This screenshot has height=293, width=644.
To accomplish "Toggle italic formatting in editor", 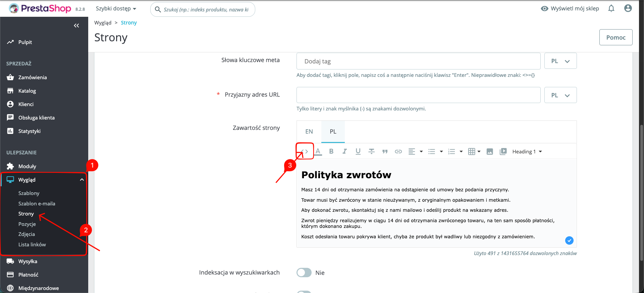I will pyautogui.click(x=344, y=151).
